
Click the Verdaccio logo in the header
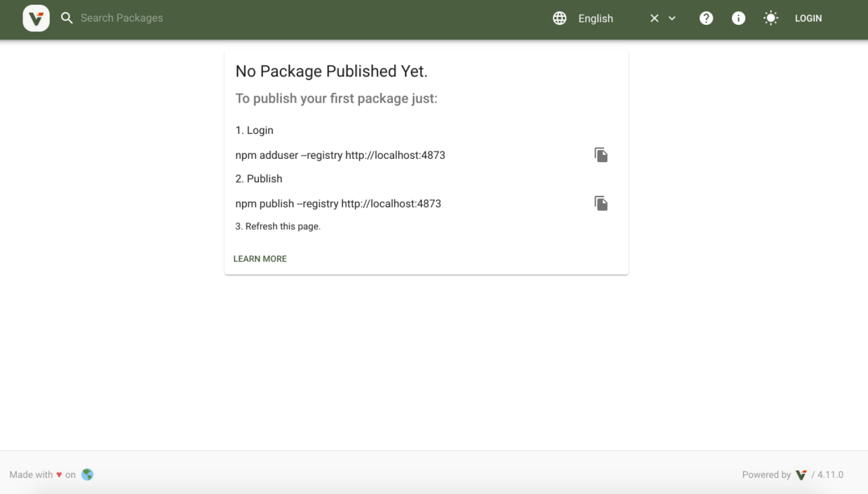tap(36, 18)
